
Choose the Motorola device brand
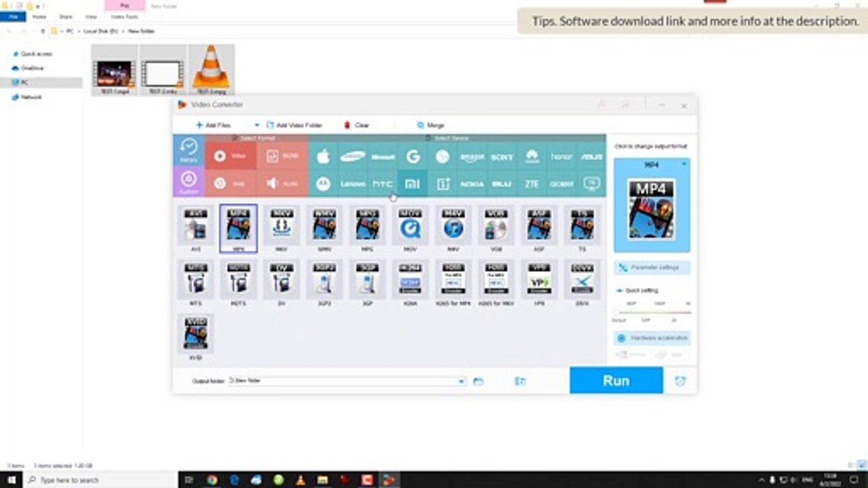[x=323, y=184]
